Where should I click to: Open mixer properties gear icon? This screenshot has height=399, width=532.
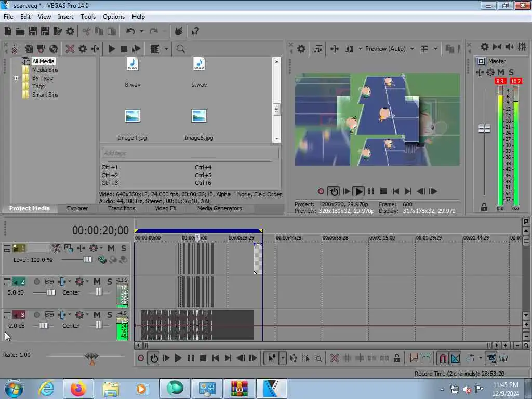(x=485, y=47)
